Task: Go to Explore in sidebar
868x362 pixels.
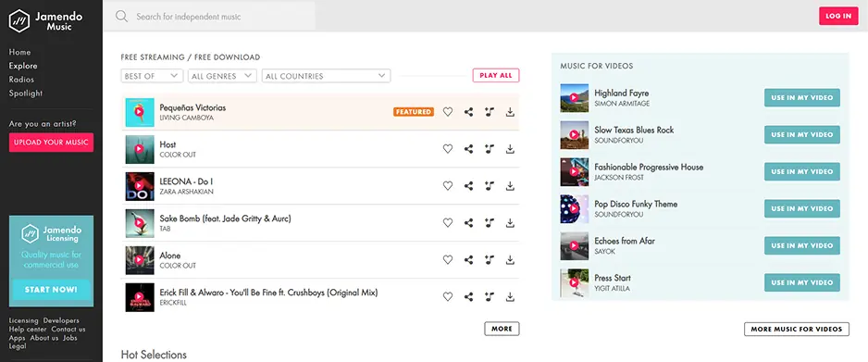Action: click(x=23, y=66)
